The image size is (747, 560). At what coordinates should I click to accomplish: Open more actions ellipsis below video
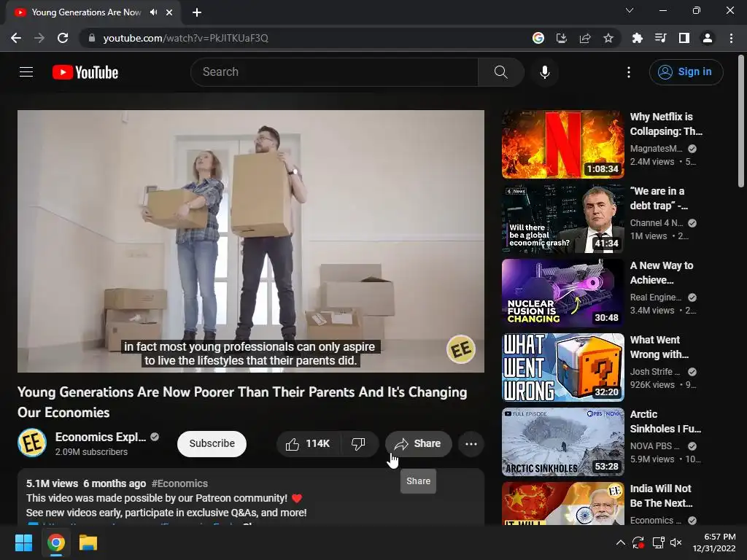[x=471, y=444]
